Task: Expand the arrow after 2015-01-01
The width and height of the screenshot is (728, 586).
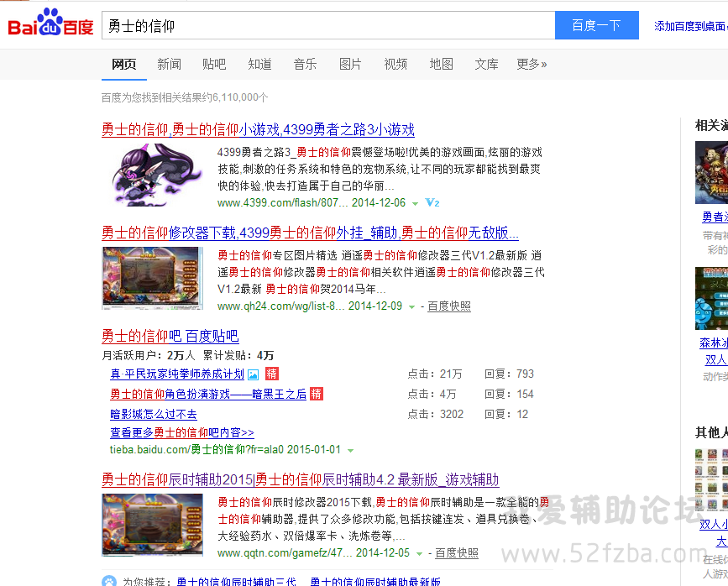Action: click(x=350, y=450)
